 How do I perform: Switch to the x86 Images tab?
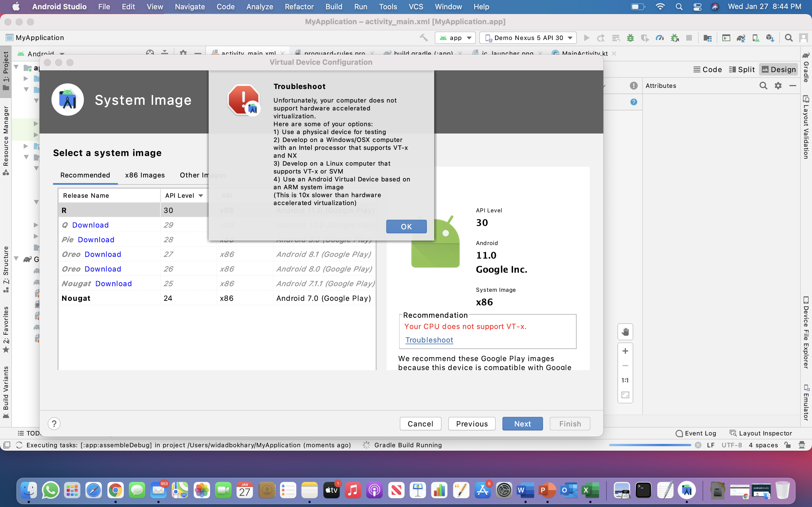(x=145, y=175)
